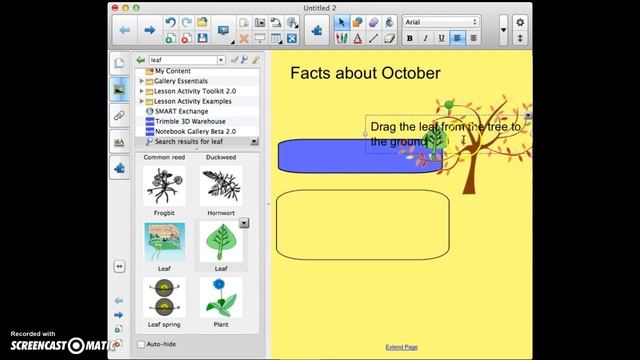The image size is (640, 360).
Task: Open the green Leaf thumbnail menu arrow
Action: pyautogui.click(x=244, y=223)
